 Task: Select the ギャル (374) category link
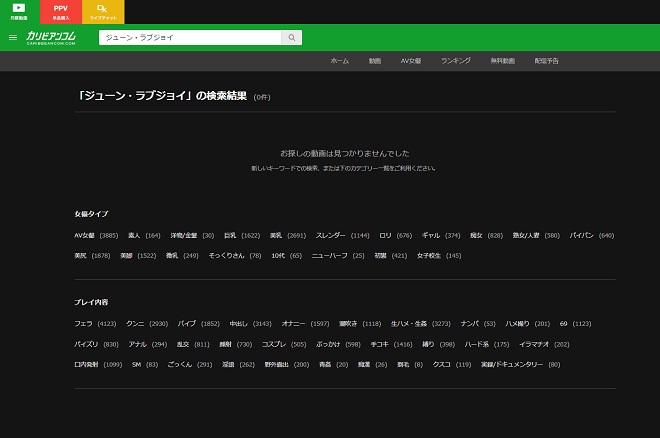pyautogui.click(x=441, y=236)
